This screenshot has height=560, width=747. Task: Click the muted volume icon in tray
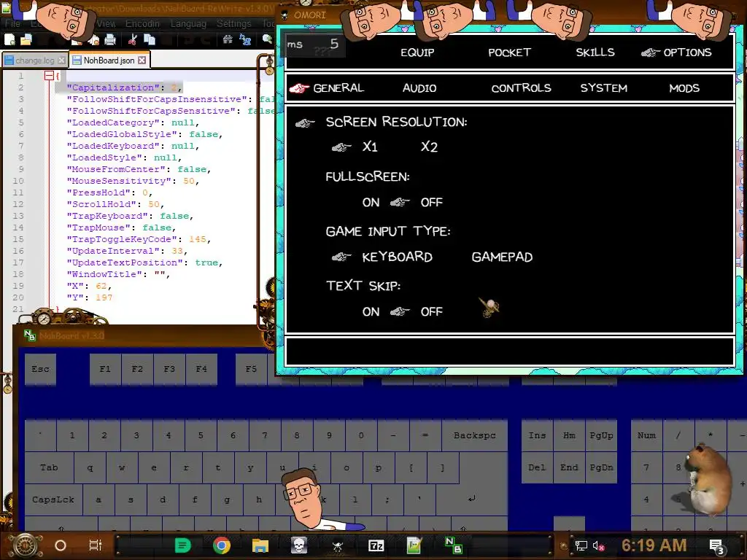(598, 545)
